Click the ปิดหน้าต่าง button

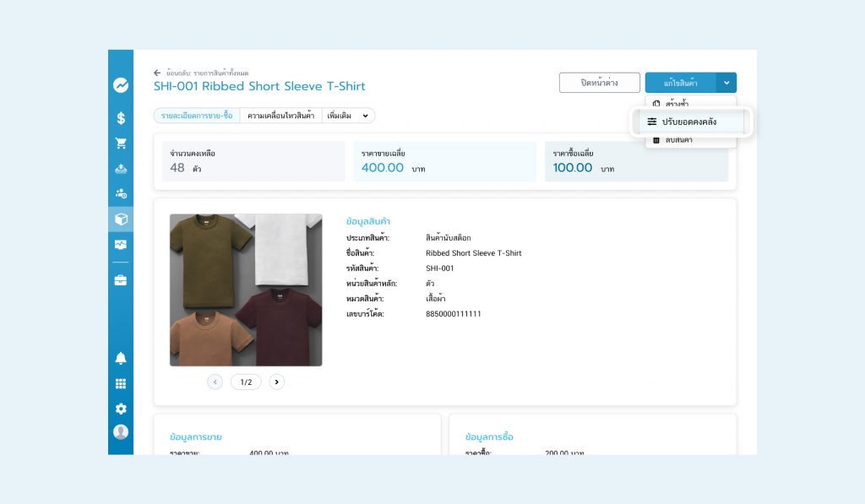[x=599, y=83]
